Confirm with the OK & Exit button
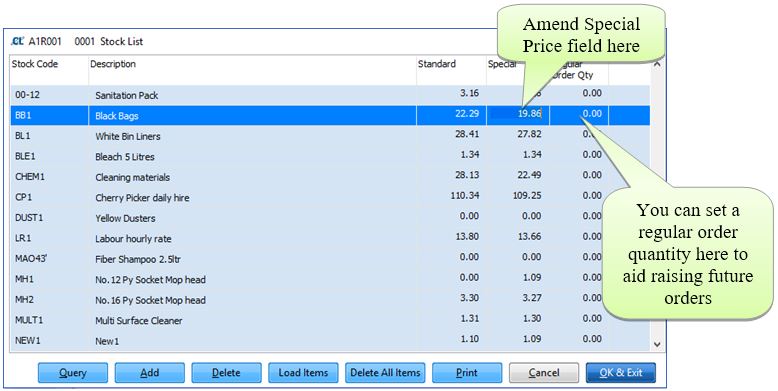The width and height of the screenshot is (778, 391). [621, 373]
